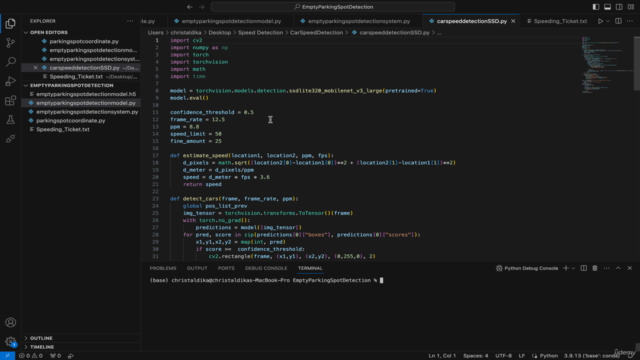The height and width of the screenshot is (360, 640).
Task: Open Customize Layout icon
Action: [631, 7]
